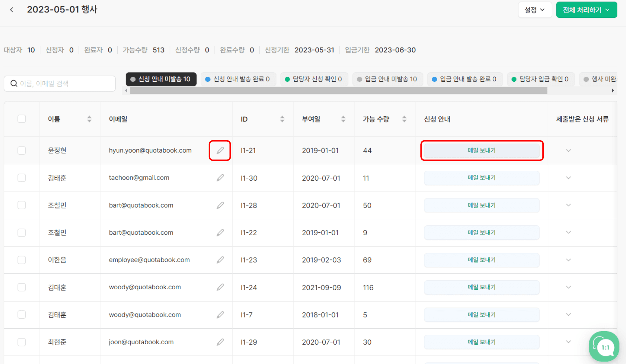Click the 신청기한 2023-05-31 value
Viewport: 626px width, 364px height.
314,50
